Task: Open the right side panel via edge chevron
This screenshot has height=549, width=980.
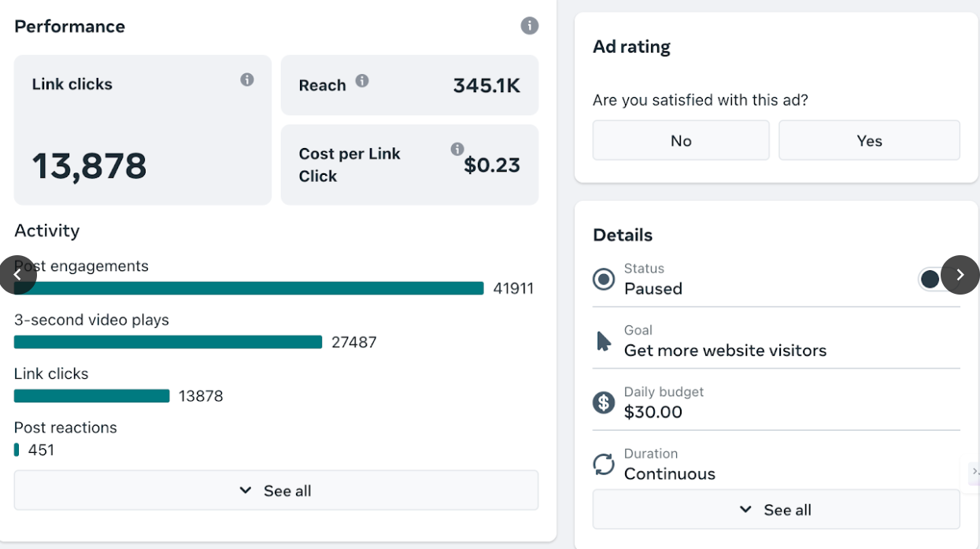Action: pyautogui.click(x=974, y=473)
